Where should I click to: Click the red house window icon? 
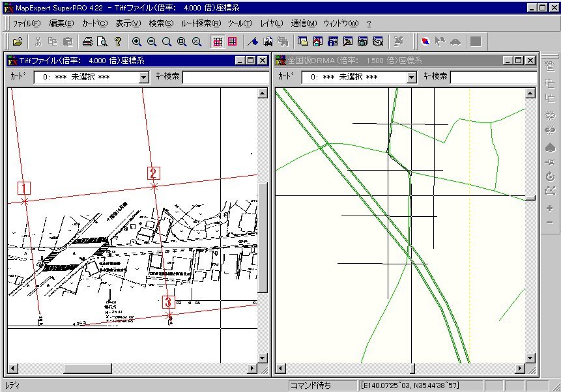[318, 42]
